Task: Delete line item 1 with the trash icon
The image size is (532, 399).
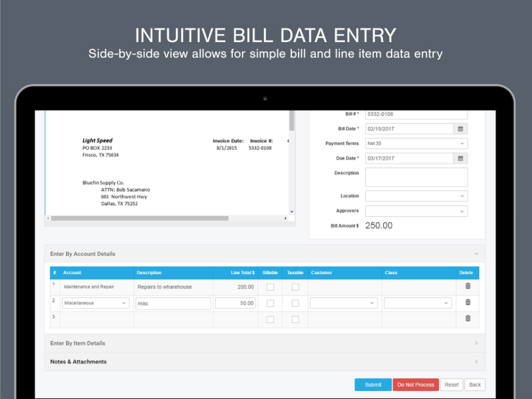Action: [x=467, y=285]
